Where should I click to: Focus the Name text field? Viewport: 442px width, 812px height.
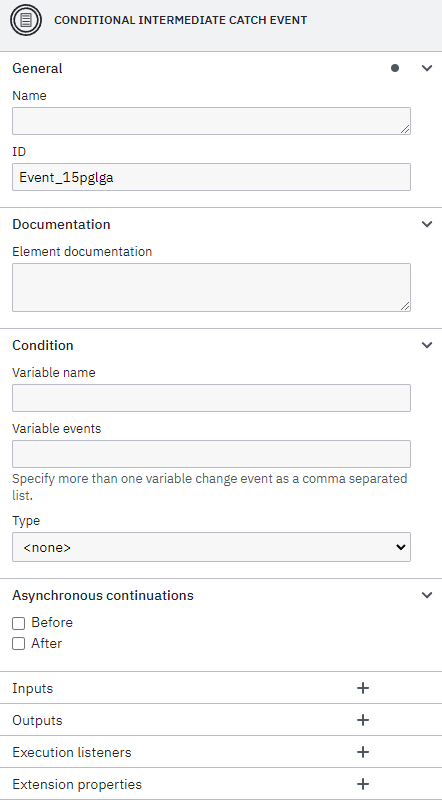[211, 121]
